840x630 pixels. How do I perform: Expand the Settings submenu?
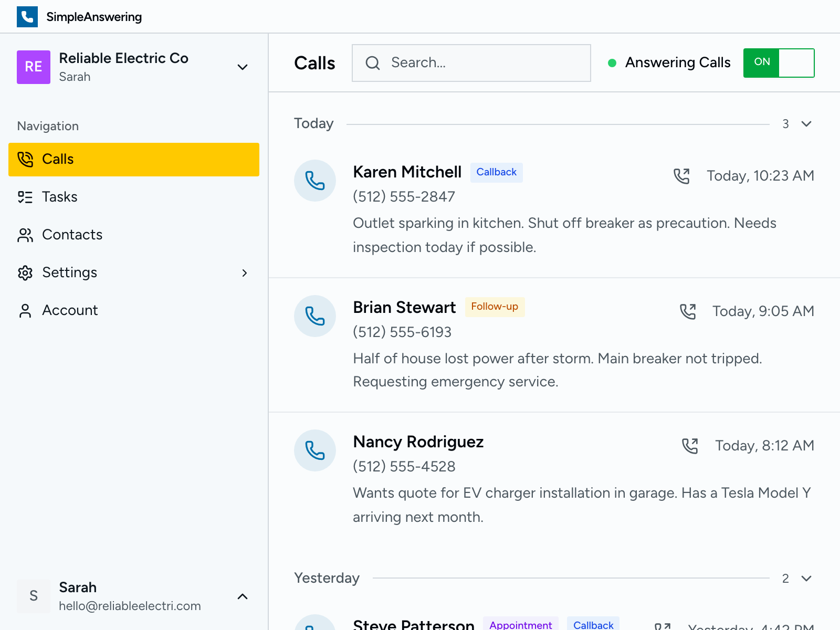pyautogui.click(x=245, y=272)
